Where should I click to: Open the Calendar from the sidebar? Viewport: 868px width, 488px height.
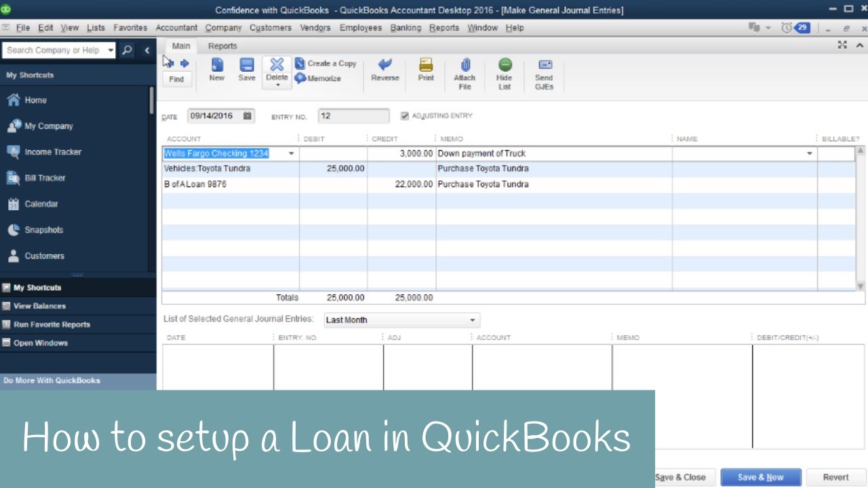[42, 203]
